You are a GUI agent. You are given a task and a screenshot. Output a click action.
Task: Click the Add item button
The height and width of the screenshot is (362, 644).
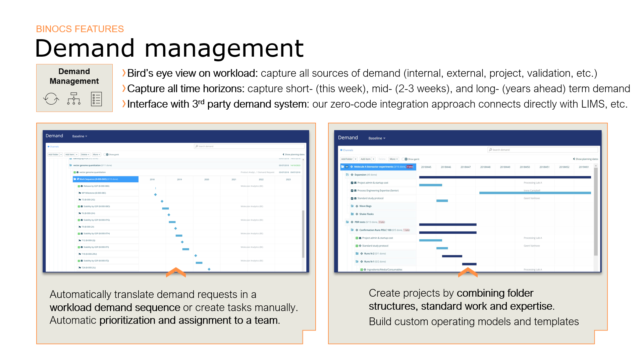[69, 154]
